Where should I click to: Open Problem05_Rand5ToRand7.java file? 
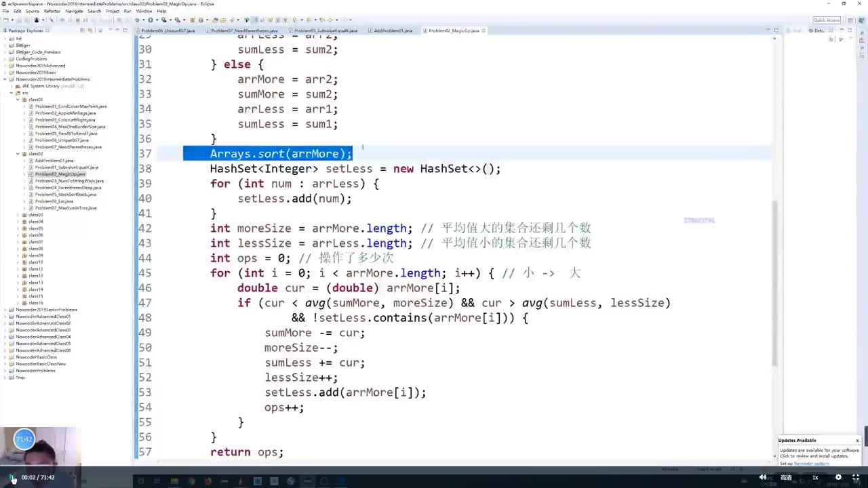(x=66, y=134)
